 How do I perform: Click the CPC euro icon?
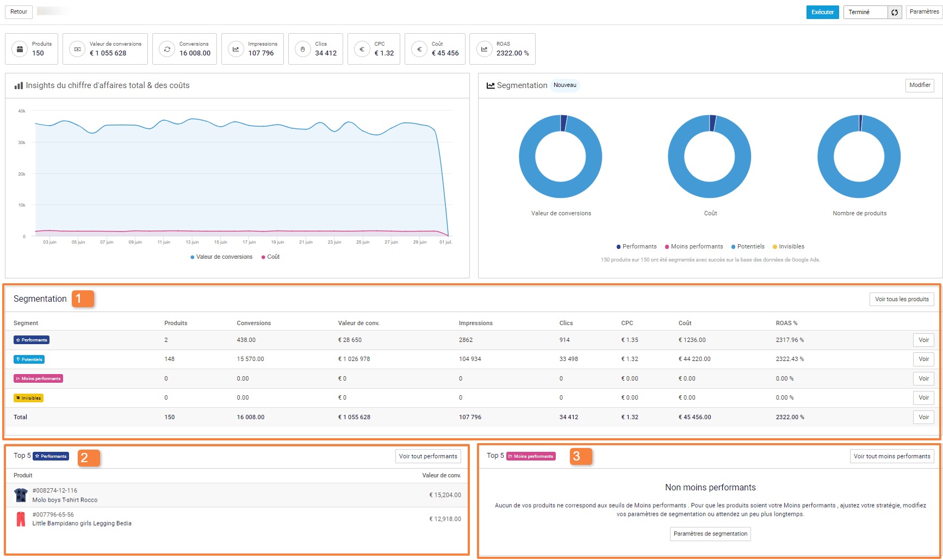(362, 49)
